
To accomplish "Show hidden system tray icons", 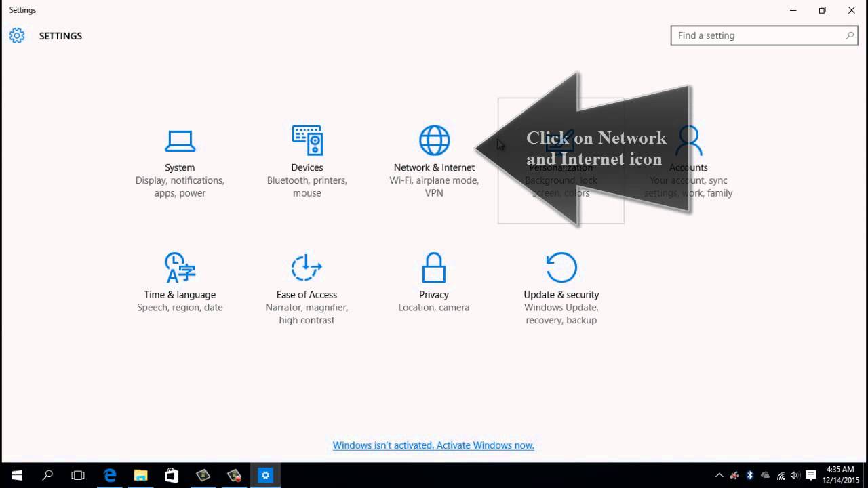I will (719, 476).
